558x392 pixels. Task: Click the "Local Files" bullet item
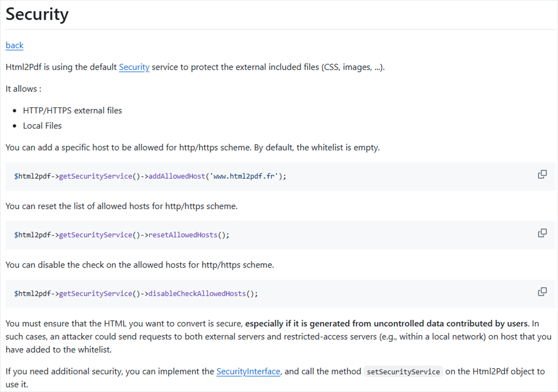point(42,126)
